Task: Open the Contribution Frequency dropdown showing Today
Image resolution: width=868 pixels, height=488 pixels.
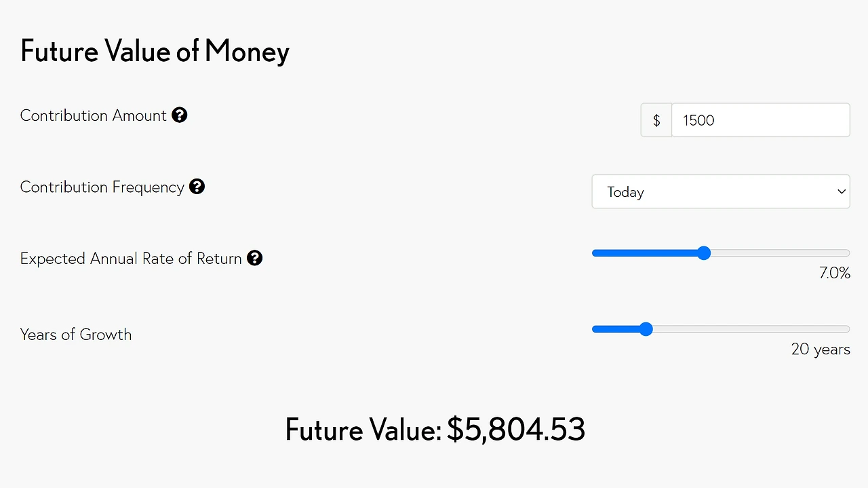Action: coord(712,192)
